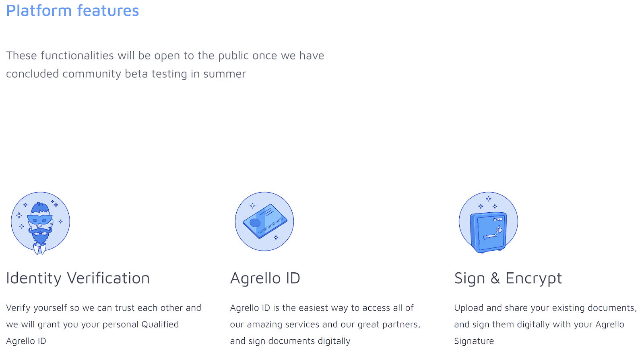Open the Agrello ID heading

point(265,278)
